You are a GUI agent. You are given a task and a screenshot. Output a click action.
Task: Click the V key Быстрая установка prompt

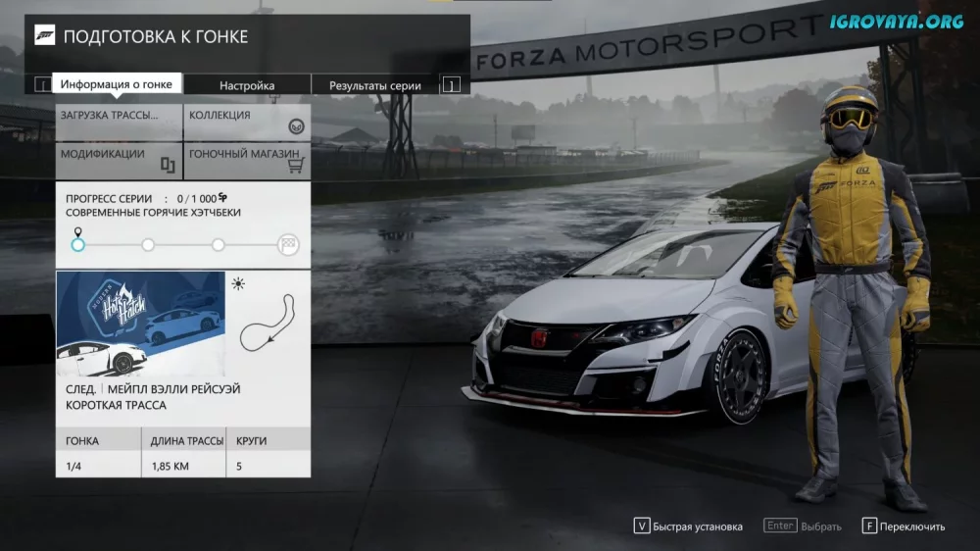(x=688, y=526)
